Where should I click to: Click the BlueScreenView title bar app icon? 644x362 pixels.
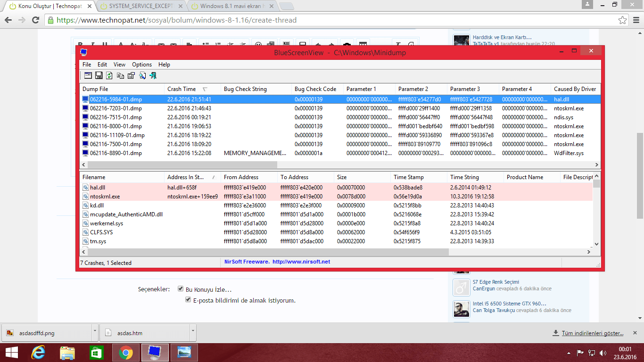click(x=83, y=52)
